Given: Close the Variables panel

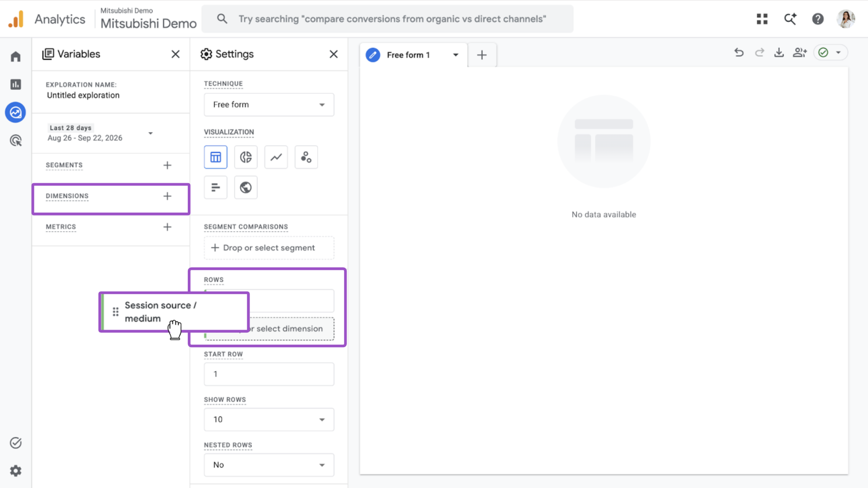Looking at the screenshot, I should [x=175, y=54].
